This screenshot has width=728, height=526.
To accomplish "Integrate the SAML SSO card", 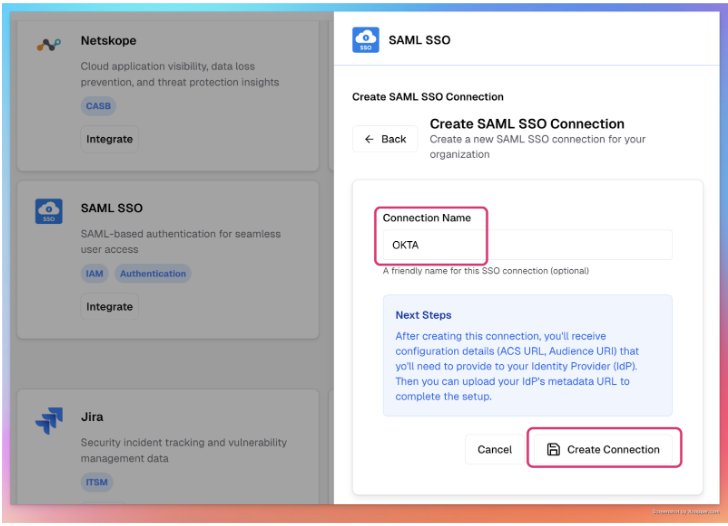I will click(x=110, y=307).
